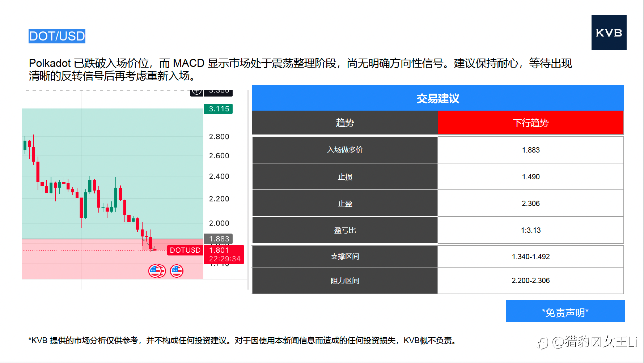This screenshot has width=644, height=363.
Task: Click the 阻力区间 label cell
Action: click(345, 281)
